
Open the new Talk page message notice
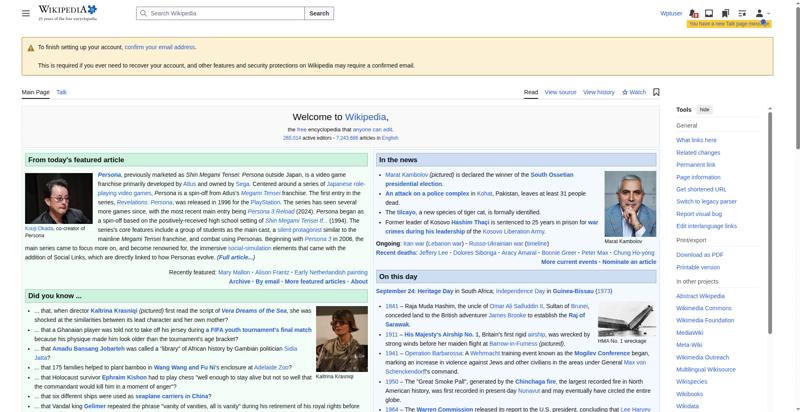pos(729,24)
